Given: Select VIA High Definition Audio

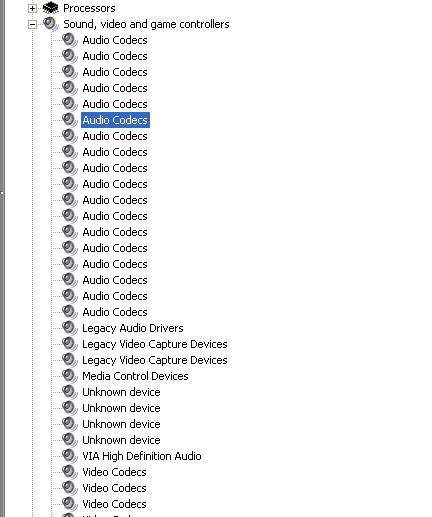Looking at the screenshot, I should [142, 456].
